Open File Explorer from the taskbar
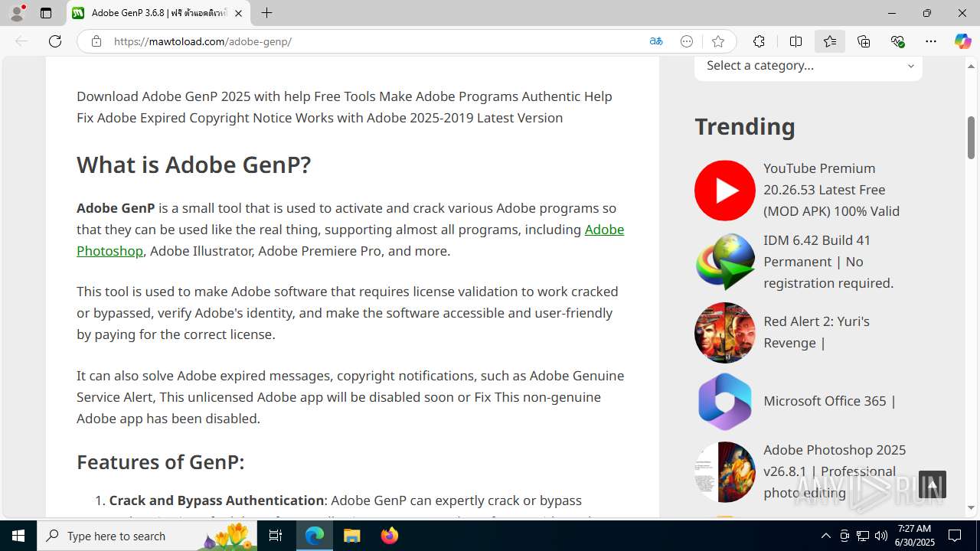 [352, 536]
